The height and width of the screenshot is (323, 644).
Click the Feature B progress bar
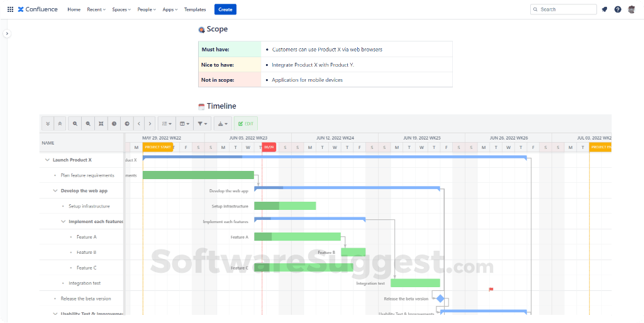(x=353, y=252)
